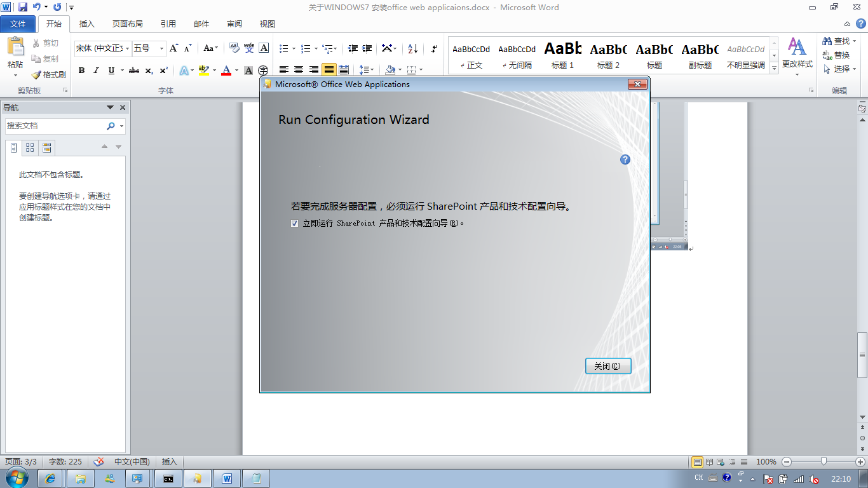
Task: Open the command prompt taskbar item
Action: [168, 478]
